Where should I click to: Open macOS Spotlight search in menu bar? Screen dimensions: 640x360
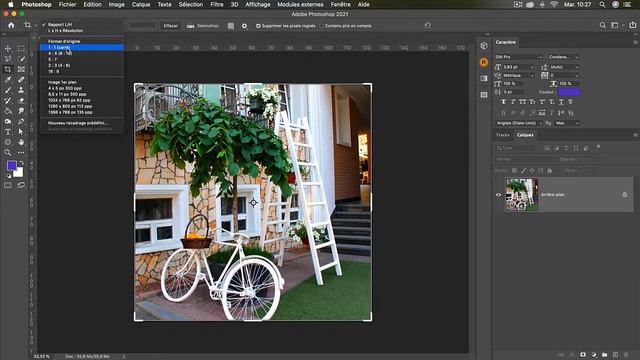[x=602, y=4]
